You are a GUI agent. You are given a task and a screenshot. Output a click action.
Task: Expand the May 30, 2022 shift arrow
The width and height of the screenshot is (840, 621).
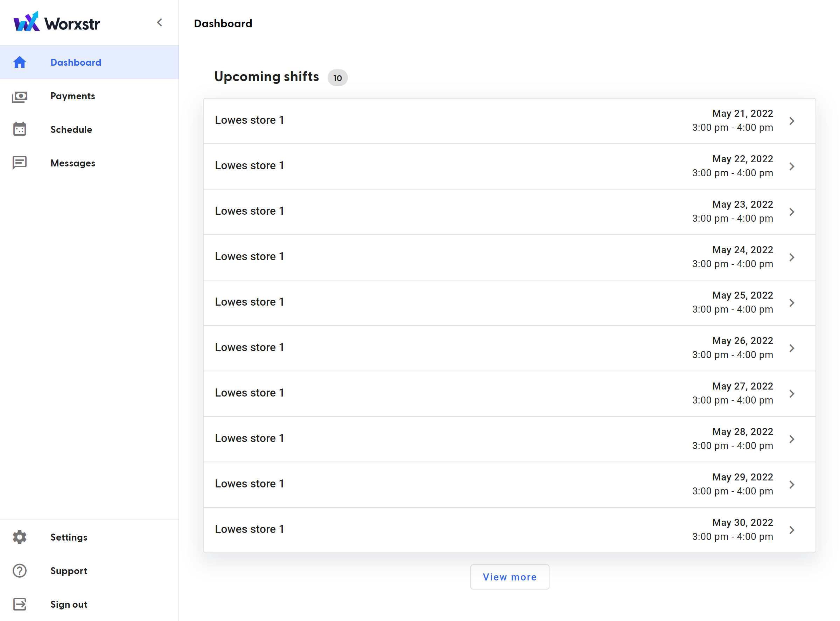click(791, 530)
